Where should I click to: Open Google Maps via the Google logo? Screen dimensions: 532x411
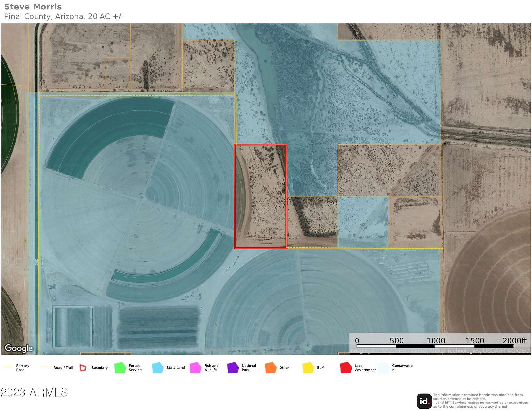pyautogui.click(x=19, y=348)
